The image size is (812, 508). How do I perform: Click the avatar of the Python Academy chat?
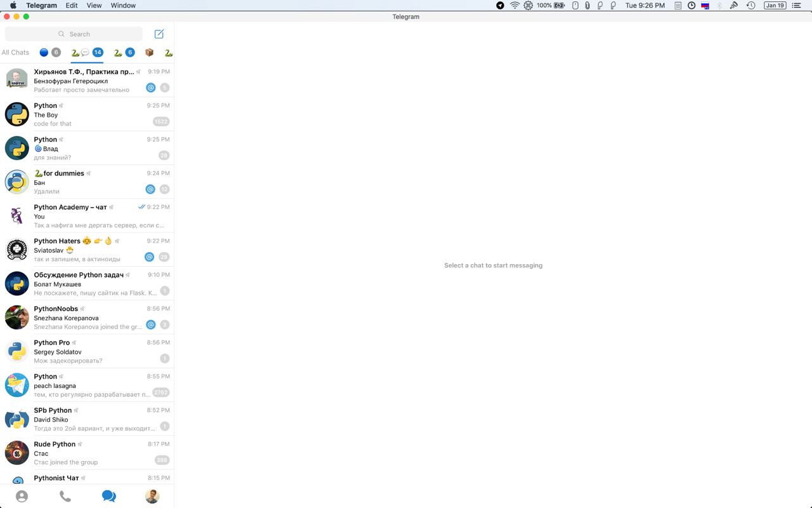point(17,216)
